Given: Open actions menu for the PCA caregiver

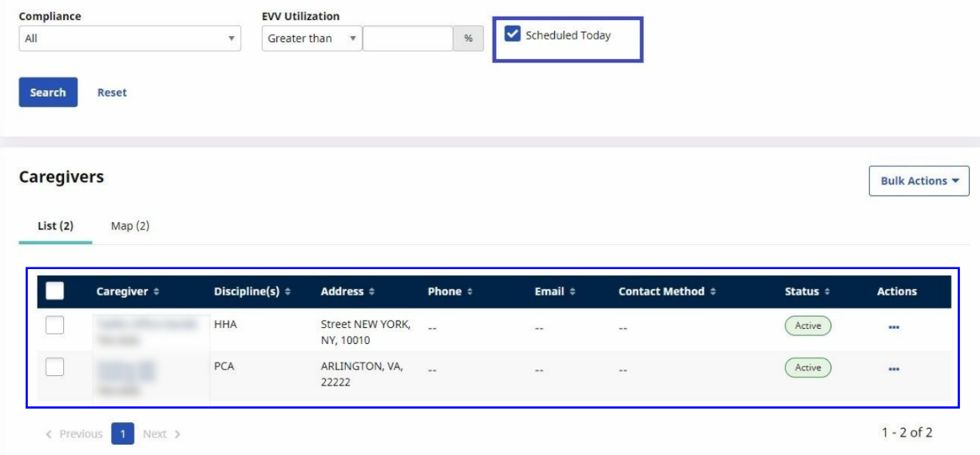Looking at the screenshot, I should click(x=893, y=369).
